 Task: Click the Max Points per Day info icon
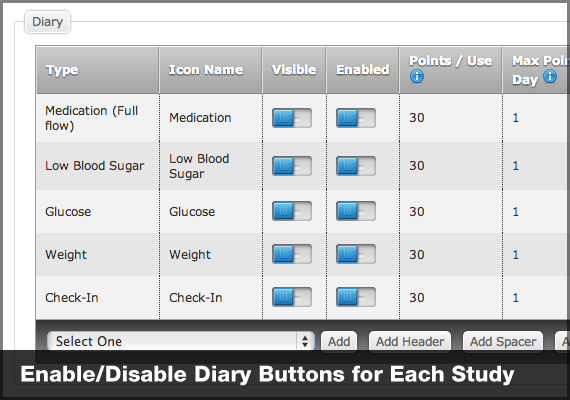(550, 76)
